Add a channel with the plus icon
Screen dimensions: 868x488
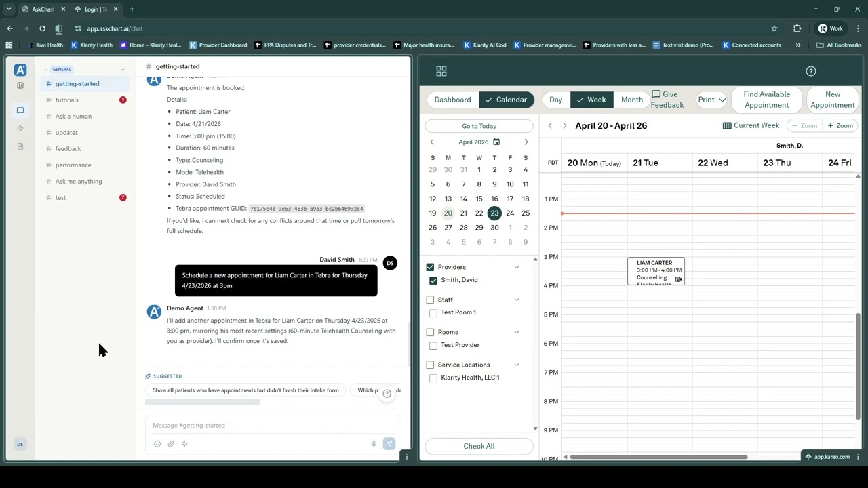(x=123, y=69)
